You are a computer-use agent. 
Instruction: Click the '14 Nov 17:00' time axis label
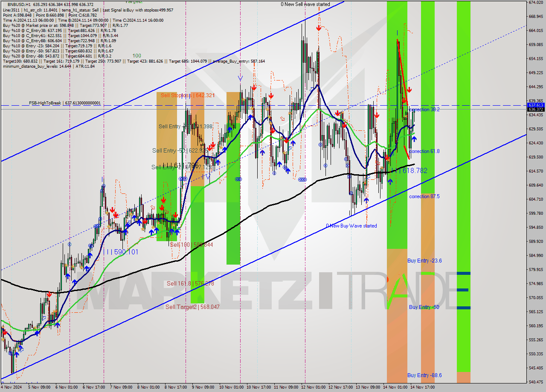pyautogui.click(x=422, y=388)
